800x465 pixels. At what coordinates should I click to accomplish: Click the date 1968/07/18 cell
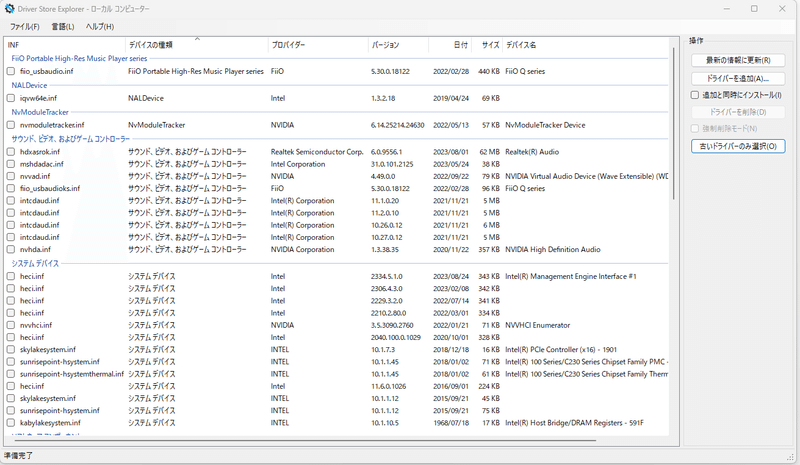pyautogui.click(x=451, y=423)
